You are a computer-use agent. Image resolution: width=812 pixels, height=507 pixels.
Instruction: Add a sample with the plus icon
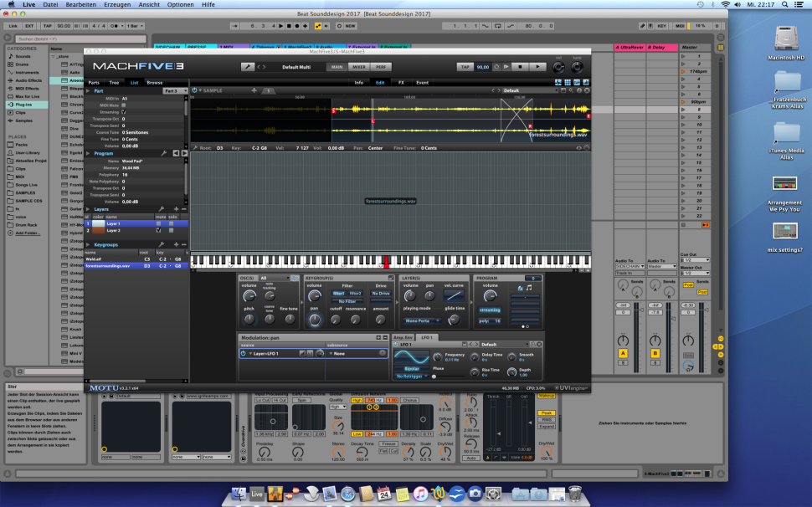point(254,90)
